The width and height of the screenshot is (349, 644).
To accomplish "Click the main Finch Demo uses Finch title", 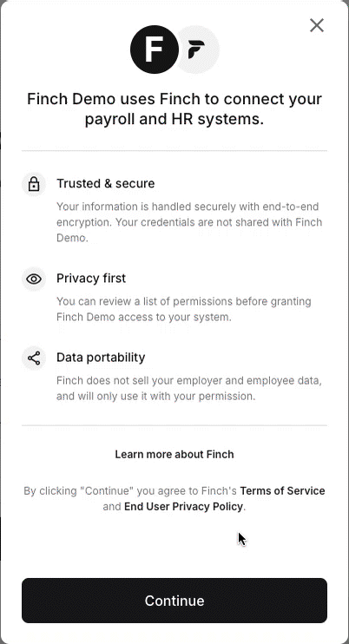I will (x=174, y=109).
